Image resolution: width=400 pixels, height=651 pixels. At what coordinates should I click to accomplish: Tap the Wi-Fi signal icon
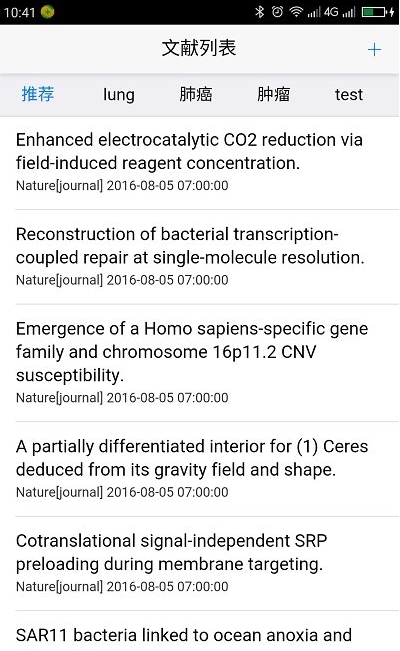tap(296, 12)
